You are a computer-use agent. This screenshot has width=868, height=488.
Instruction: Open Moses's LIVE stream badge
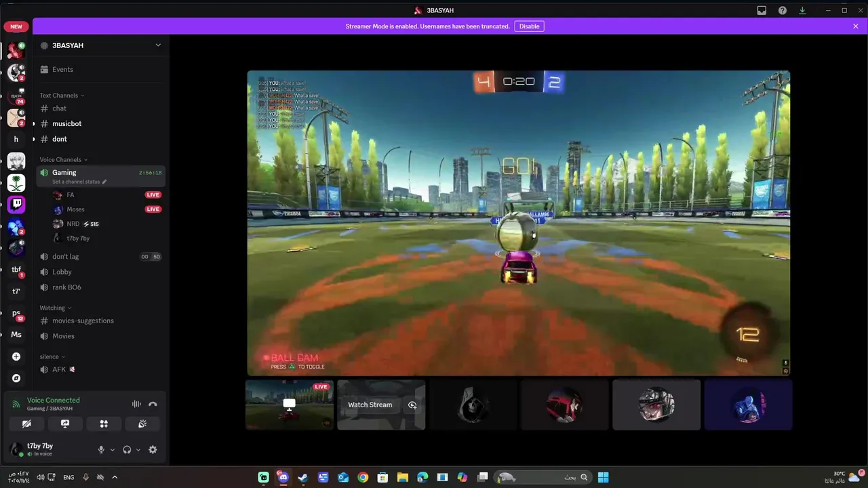153,209
